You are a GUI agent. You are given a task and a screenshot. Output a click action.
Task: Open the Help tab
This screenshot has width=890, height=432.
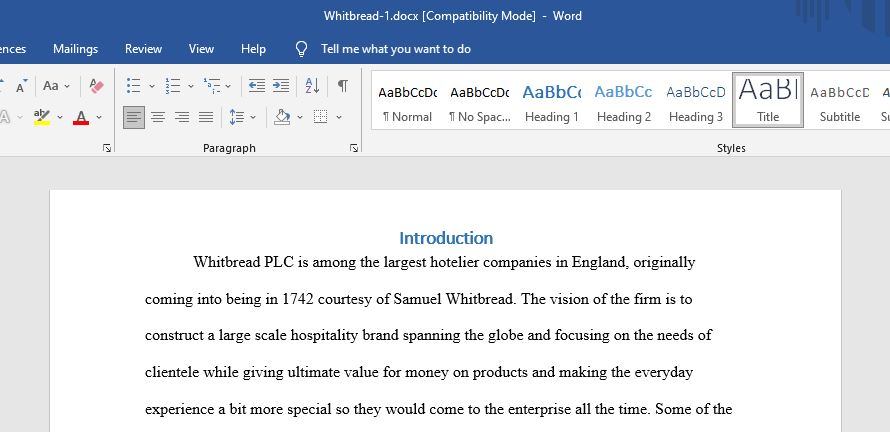(x=253, y=49)
